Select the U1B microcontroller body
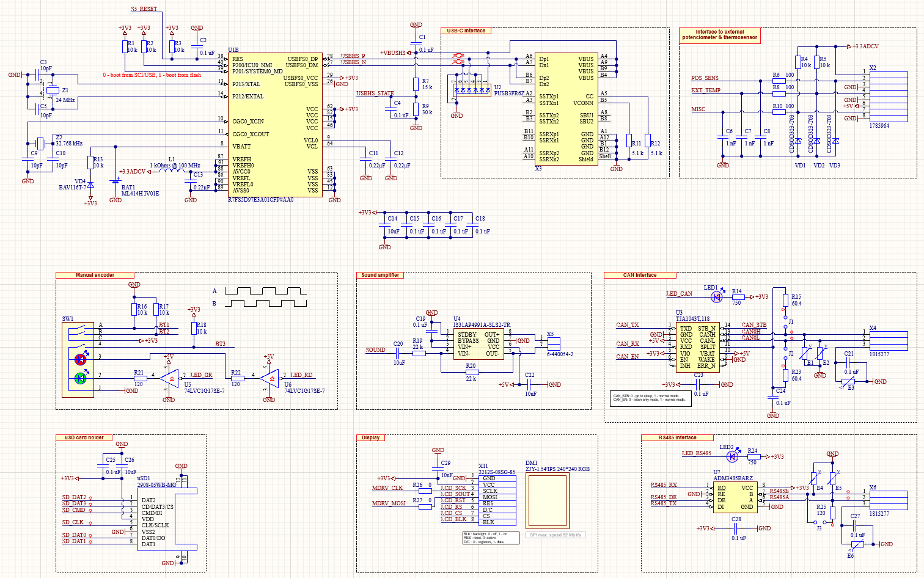924x578 pixels. (274, 124)
